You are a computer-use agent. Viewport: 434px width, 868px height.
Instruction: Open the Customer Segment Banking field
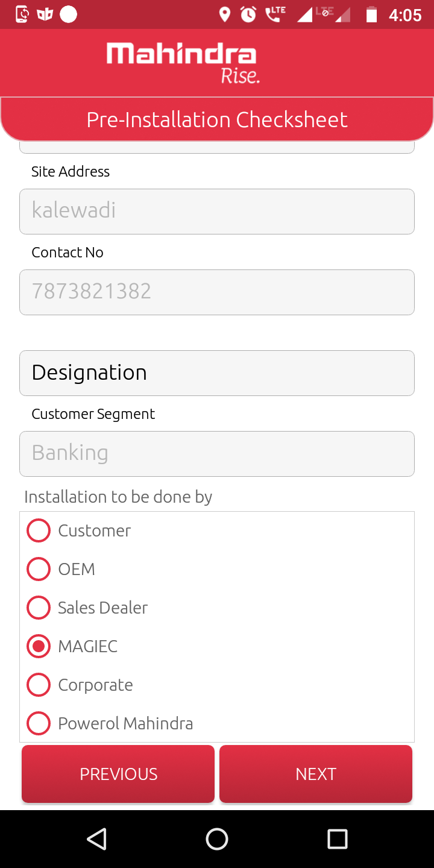click(217, 453)
